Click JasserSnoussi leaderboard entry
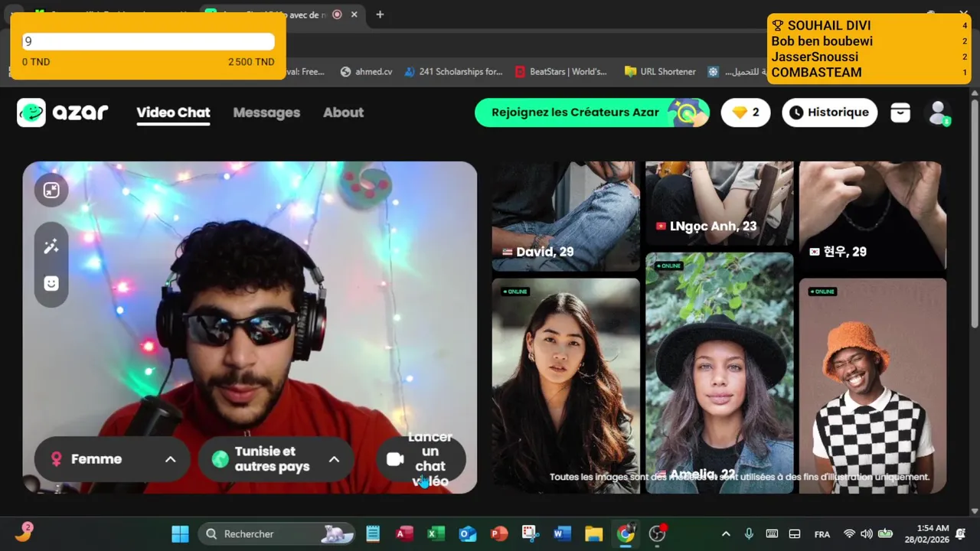The height and width of the screenshot is (551, 980). (x=869, y=57)
